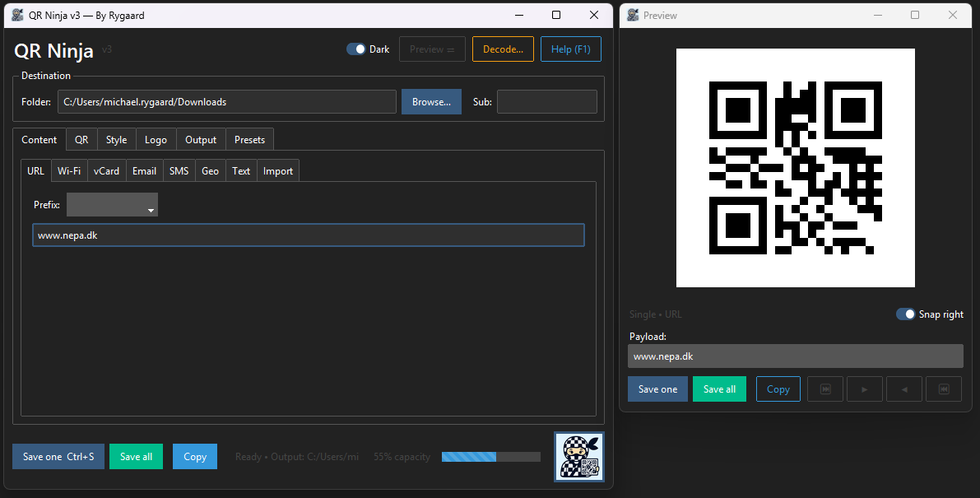Image resolution: width=980 pixels, height=498 pixels.
Task: Minimize the QR Ninja main window
Action: (x=518, y=15)
